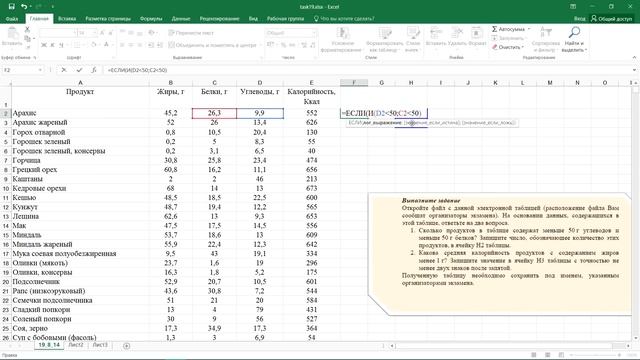This screenshot has width=640, height=360.
Task: Toggle Merge and Center (Объединить и поместить)
Action: pos(212,45)
